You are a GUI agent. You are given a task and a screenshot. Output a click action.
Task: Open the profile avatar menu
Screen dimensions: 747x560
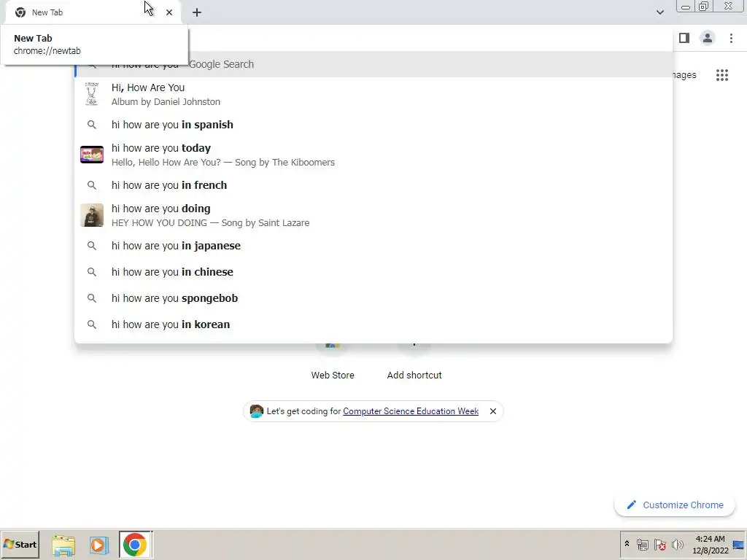(708, 38)
